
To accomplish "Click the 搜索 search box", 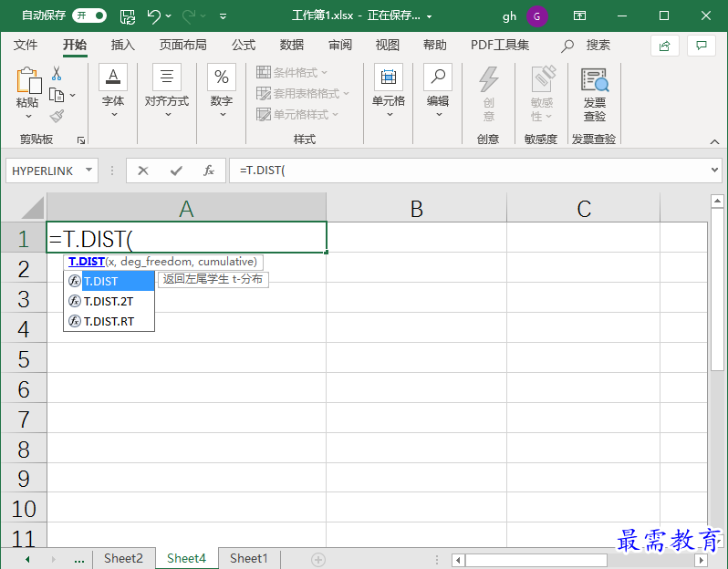I will pyautogui.click(x=586, y=46).
